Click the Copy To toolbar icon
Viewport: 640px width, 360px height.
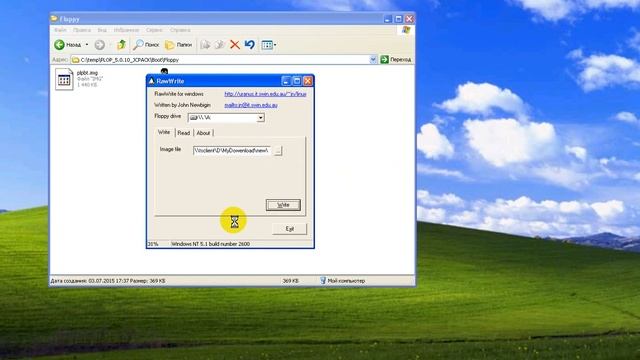(220, 44)
